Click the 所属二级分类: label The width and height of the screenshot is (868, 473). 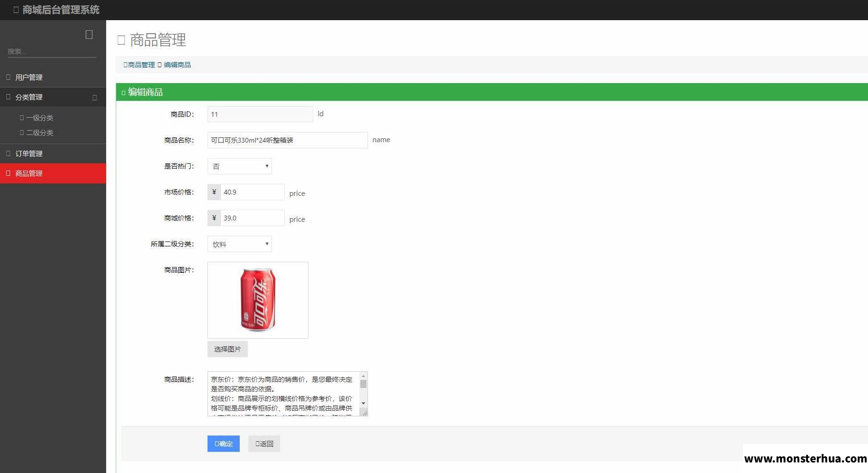coord(172,244)
